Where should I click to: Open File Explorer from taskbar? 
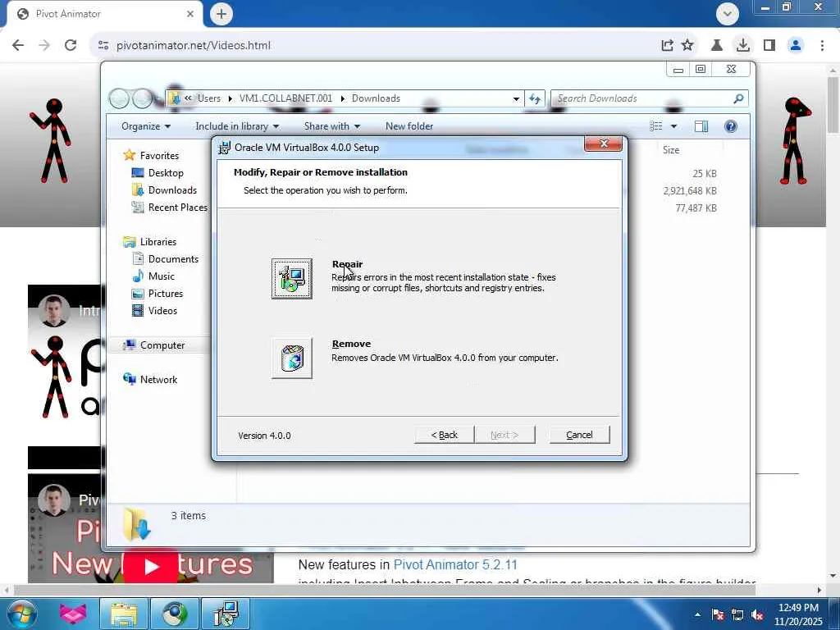coord(125,614)
